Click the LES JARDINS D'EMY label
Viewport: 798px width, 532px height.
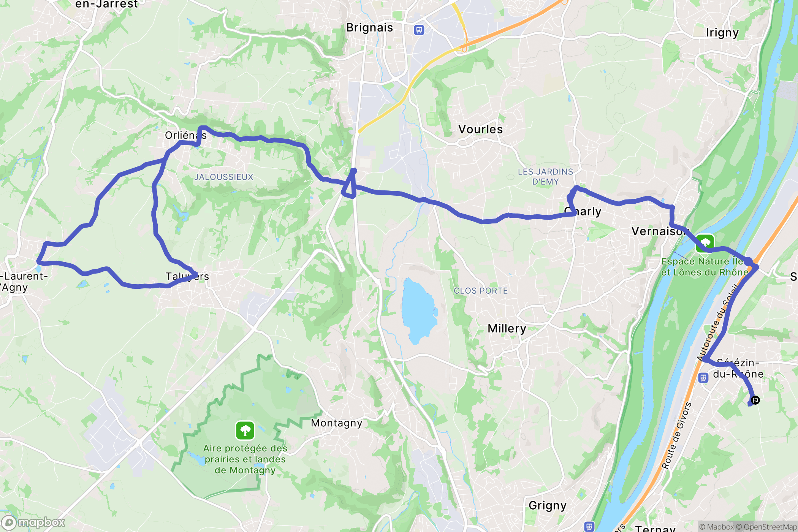coord(546,177)
